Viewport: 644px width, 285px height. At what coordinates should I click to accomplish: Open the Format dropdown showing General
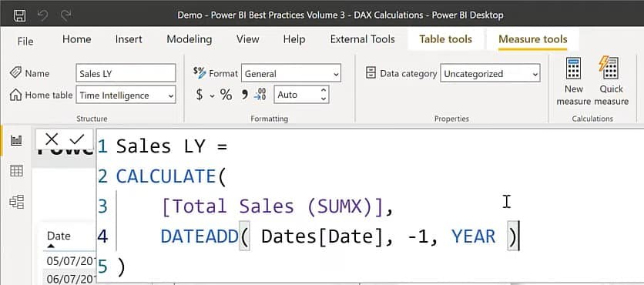click(x=290, y=73)
